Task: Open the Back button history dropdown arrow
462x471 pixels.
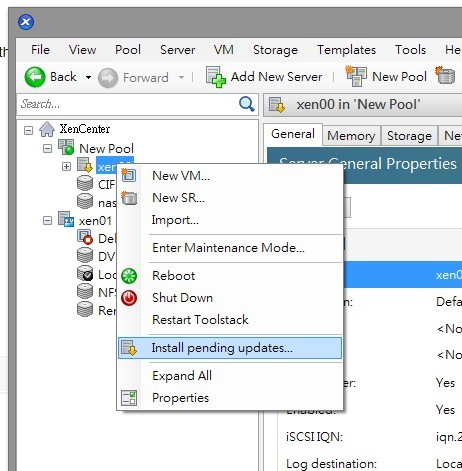Action: tap(88, 77)
